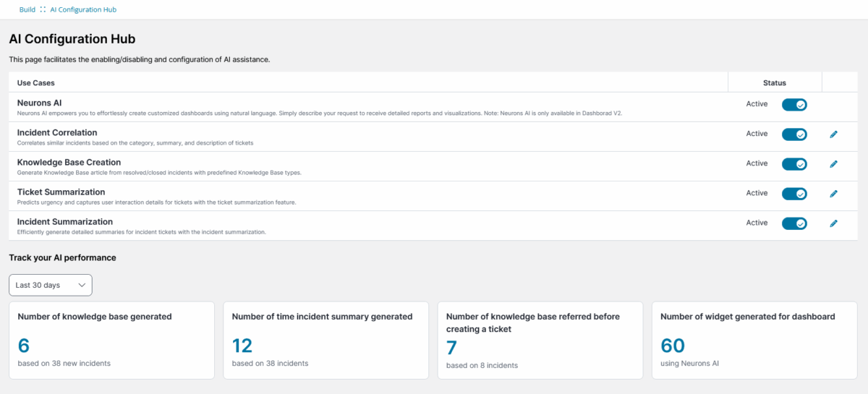
Task: Toggle Knowledge Base Creation status
Action: [x=794, y=164]
